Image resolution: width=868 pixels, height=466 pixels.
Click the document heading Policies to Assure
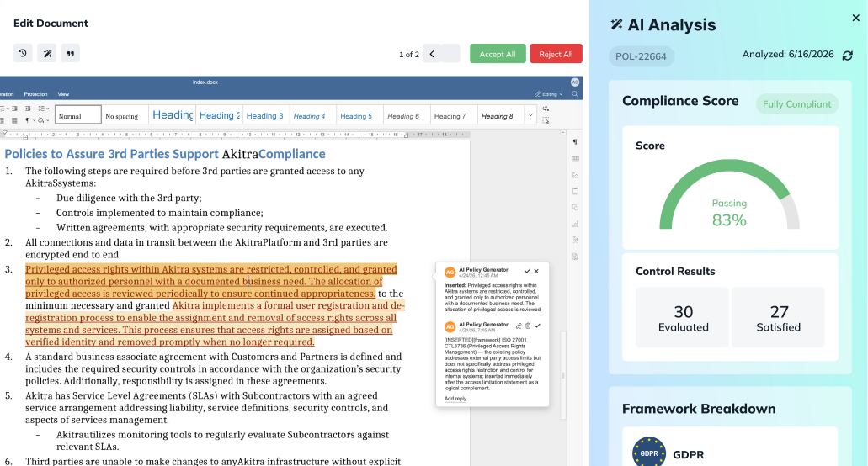coord(165,154)
